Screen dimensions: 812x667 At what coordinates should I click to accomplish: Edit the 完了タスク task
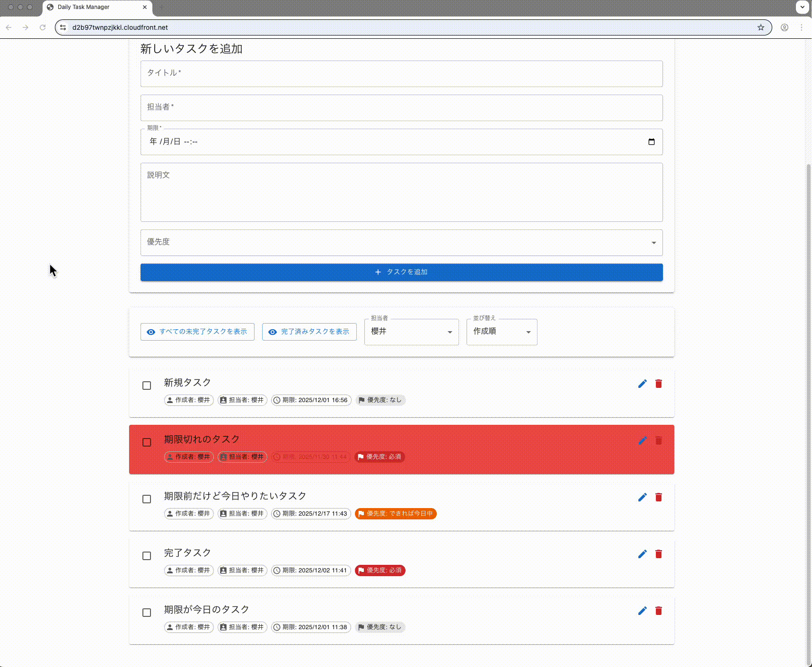[642, 554]
